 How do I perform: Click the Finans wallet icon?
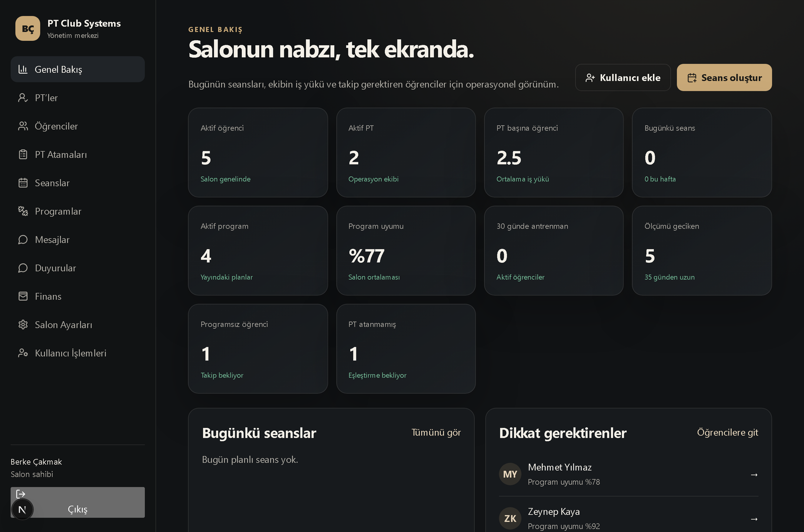23,296
